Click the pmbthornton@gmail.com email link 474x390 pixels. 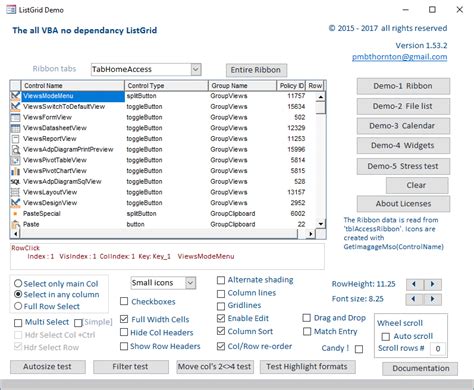point(399,57)
